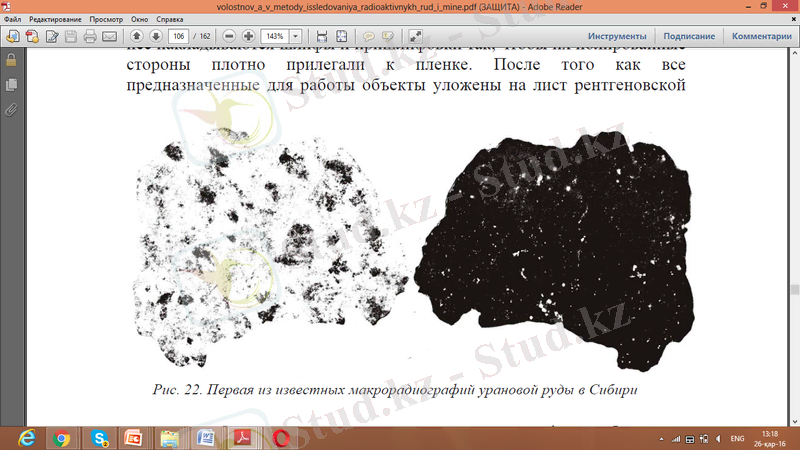This screenshot has height=450, width=800.
Task: Zoom out with the minus button
Action: (229, 36)
